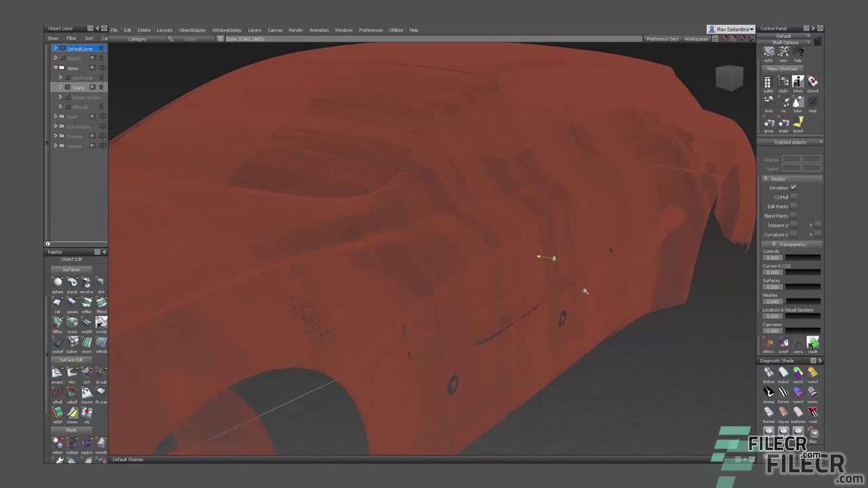Select the revolve tool under Surfaces
The image size is (868, 488).
coord(87,281)
